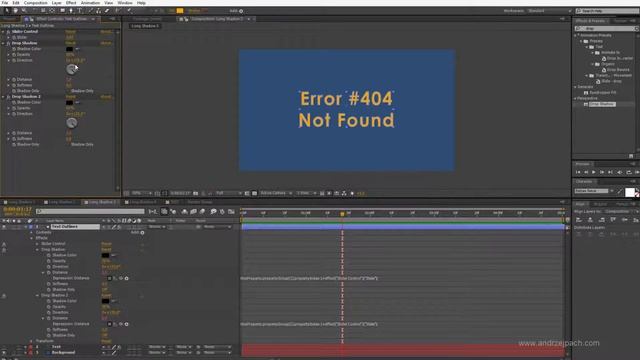The width and height of the screenshot is (640, 360).
Task: Enable Shadow Only checkbox for Drop Shadow
Action: click(x=69, y=91)
